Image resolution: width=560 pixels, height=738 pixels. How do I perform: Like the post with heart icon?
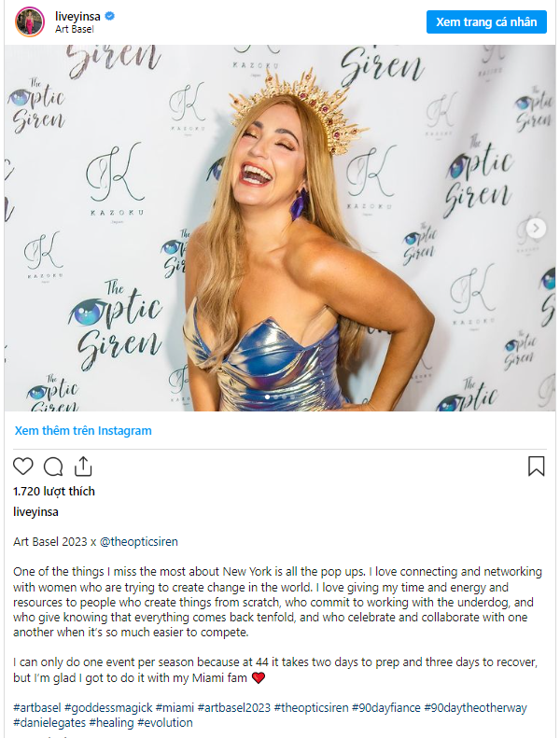click(22, 466)
